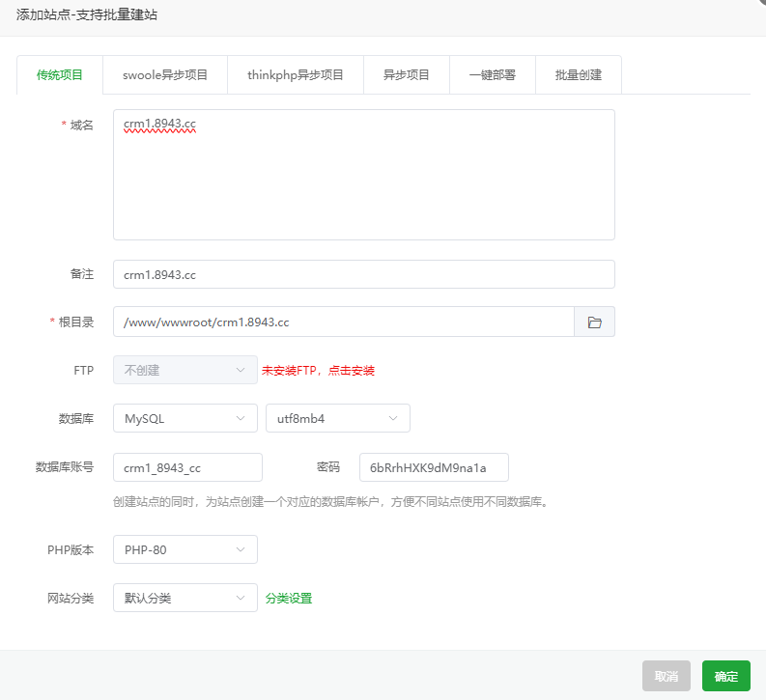Confirm with the green 确定 button

coord(726,676)
